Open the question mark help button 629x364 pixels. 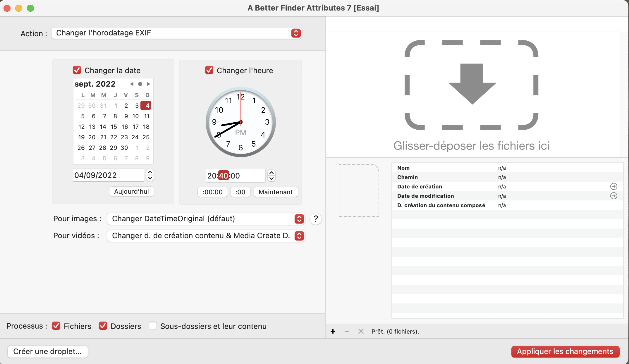(x=316, y=219)
